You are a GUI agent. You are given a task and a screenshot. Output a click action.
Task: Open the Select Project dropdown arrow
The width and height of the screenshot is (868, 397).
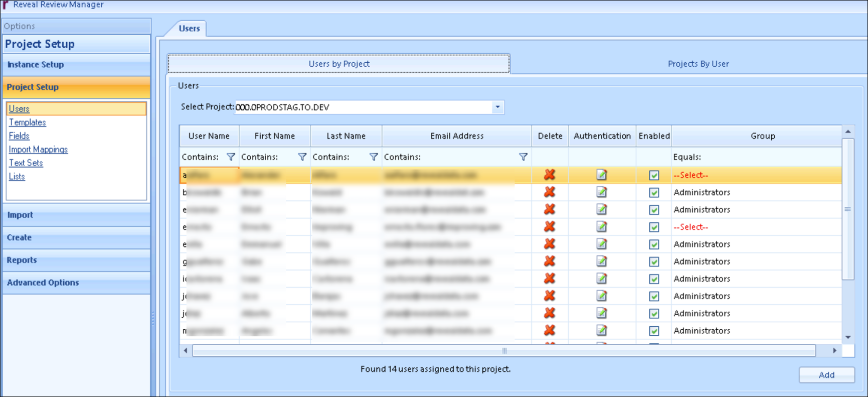point(497,107)
